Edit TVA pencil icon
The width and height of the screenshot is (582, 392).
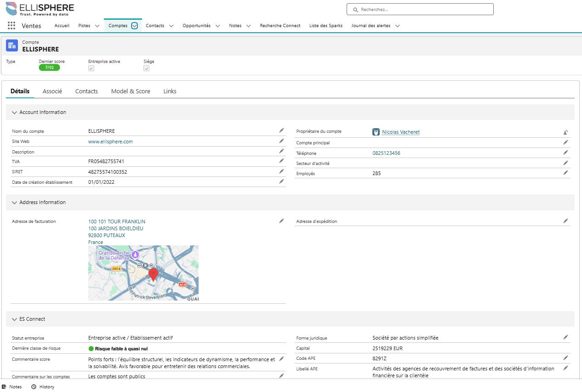click(x=281, y=161)
